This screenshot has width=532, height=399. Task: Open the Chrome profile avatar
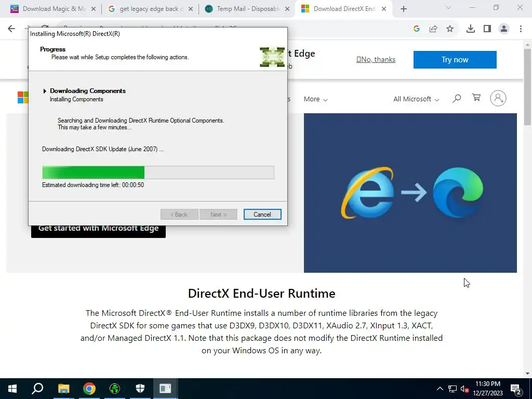pos(504,29)
